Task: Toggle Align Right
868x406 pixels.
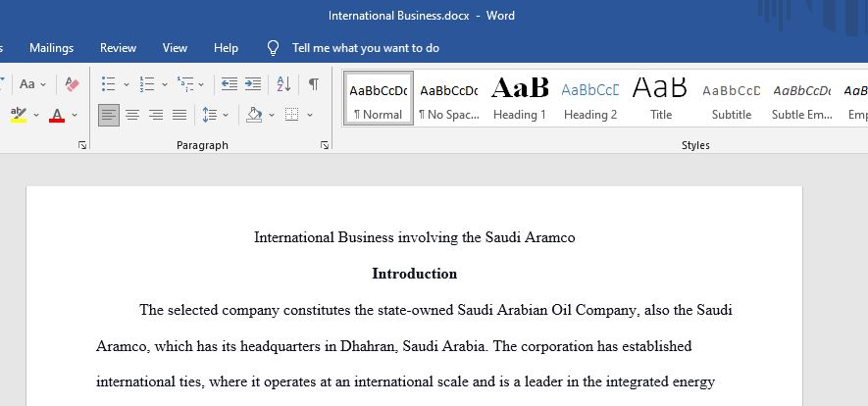Action: pos(156,115)
